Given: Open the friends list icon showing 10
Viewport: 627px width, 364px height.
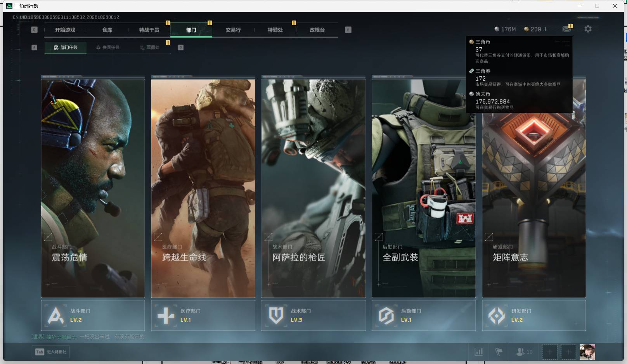Looking at the screenshot, I should tap(524, 352).
